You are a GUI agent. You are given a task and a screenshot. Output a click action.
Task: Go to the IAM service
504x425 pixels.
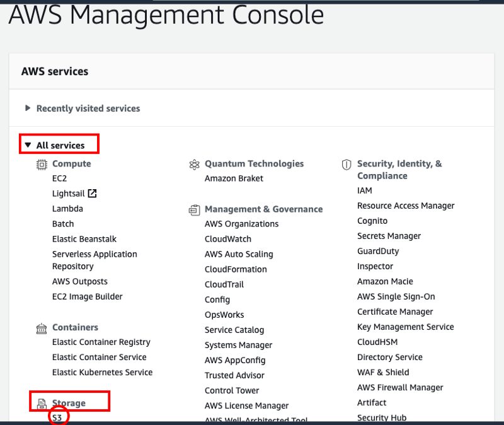click(x=365, y=190)
